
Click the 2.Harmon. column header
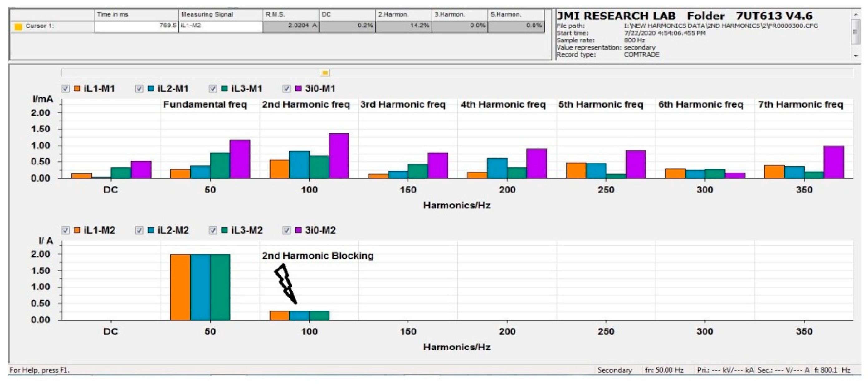(x=403, y=14)
